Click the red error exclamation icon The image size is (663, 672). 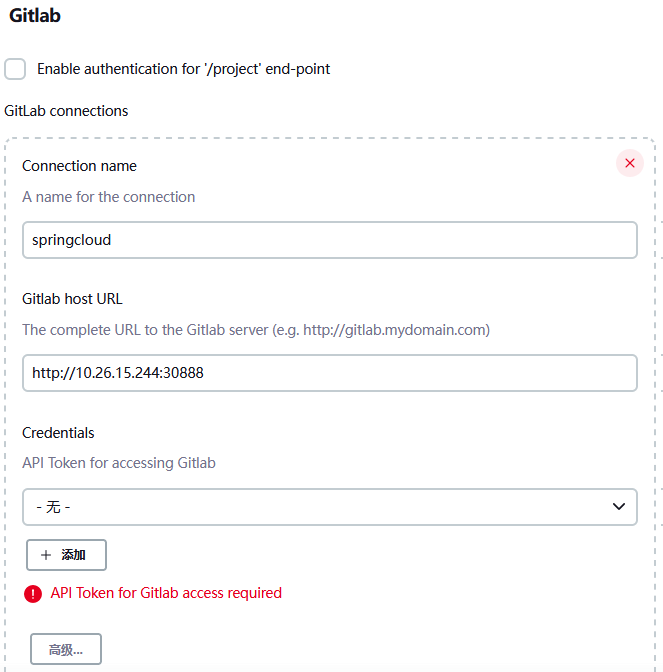tap(33, 594)
